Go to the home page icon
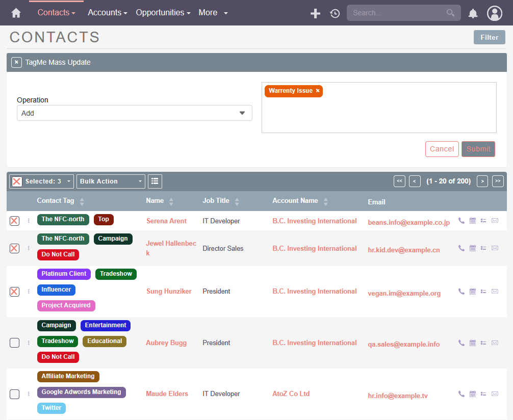The height and width of the screenshot is (420, 513). pos(16,13)
